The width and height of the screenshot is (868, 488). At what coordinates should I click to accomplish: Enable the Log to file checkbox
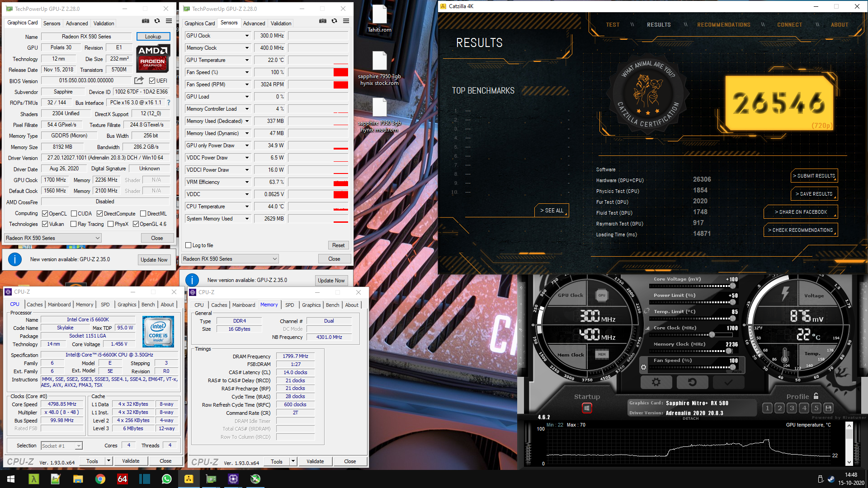[x=189, y=245]
